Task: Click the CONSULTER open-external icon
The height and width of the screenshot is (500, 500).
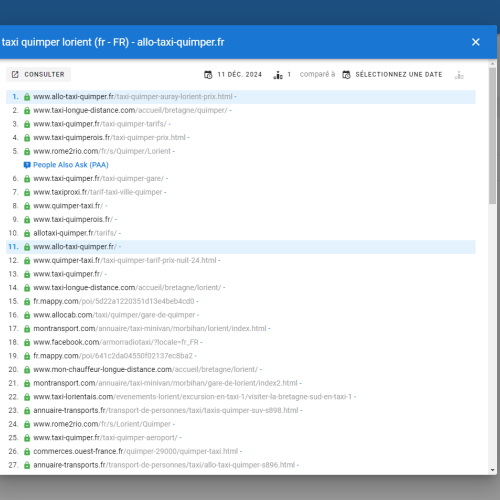Action: pyautogui.click(x=15, y=74)
